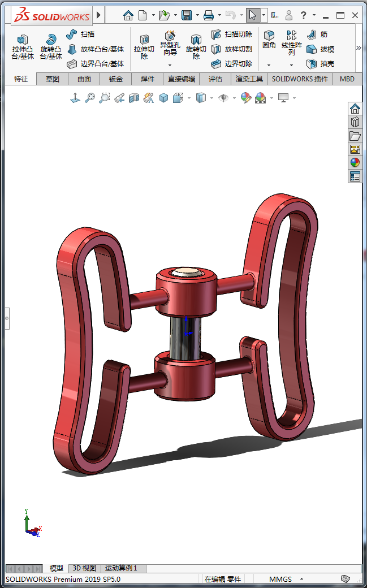367x588 pixels.
Task: Click Zoom to Fit in view toolbar
Action: 90,98
